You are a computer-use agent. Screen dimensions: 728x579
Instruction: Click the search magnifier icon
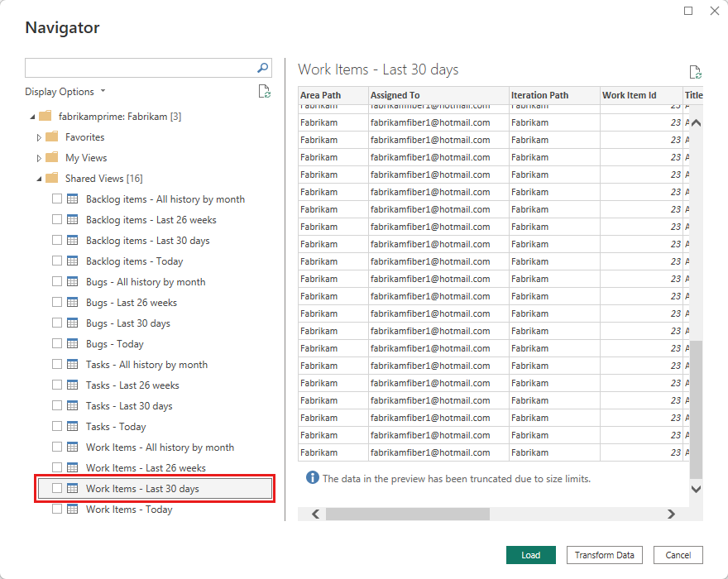[261, 67]
